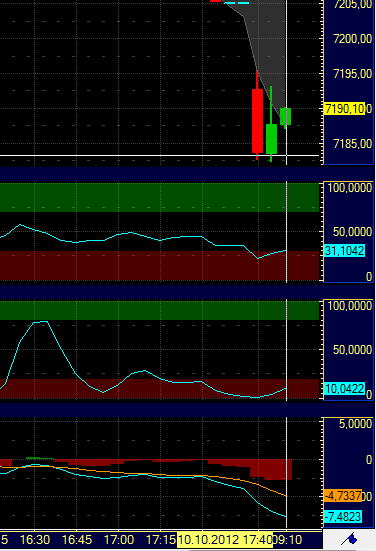Click the 7185,00 price axis value
This screenshot has width=376, height=551.
352,144
